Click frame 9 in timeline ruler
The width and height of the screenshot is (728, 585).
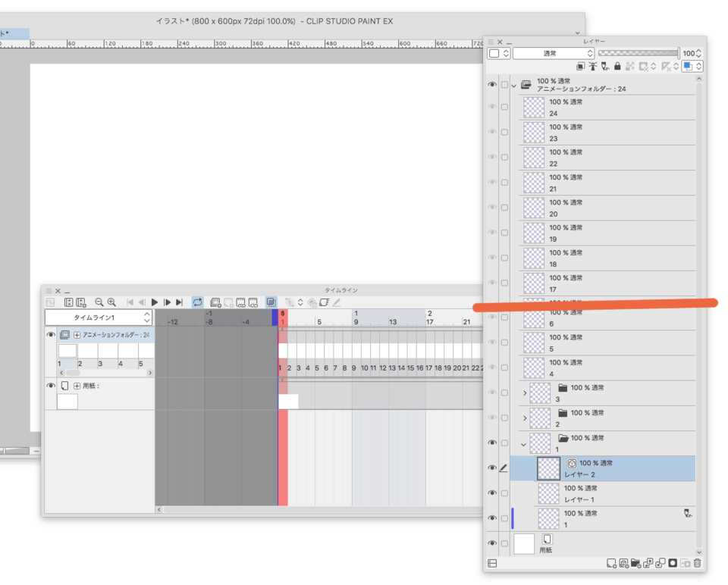pyautogui.click(x=356, y=322)
